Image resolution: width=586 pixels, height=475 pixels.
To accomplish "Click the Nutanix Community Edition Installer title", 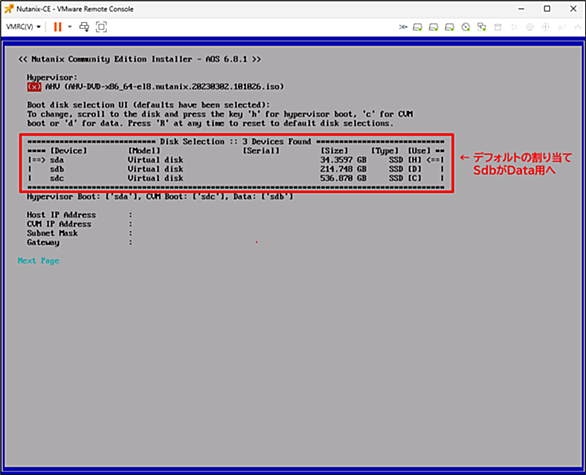I will (139, 59).
